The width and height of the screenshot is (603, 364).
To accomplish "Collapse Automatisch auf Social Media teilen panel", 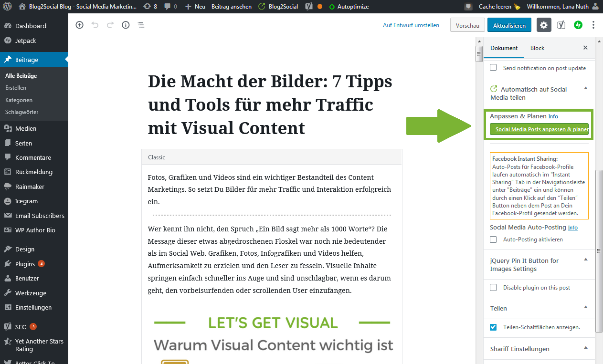I will pyautogui.click(x=586, y=89).
